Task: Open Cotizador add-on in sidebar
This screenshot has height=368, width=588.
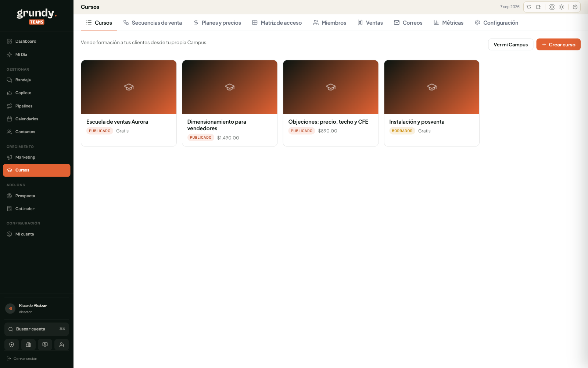Action: point(36,209)
